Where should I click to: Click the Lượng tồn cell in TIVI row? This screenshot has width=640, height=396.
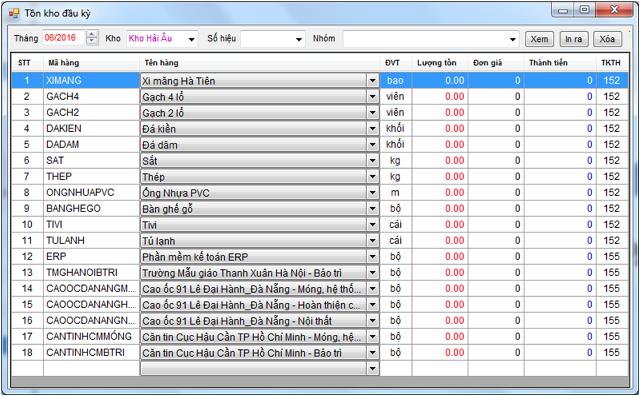tap(440, 224)
